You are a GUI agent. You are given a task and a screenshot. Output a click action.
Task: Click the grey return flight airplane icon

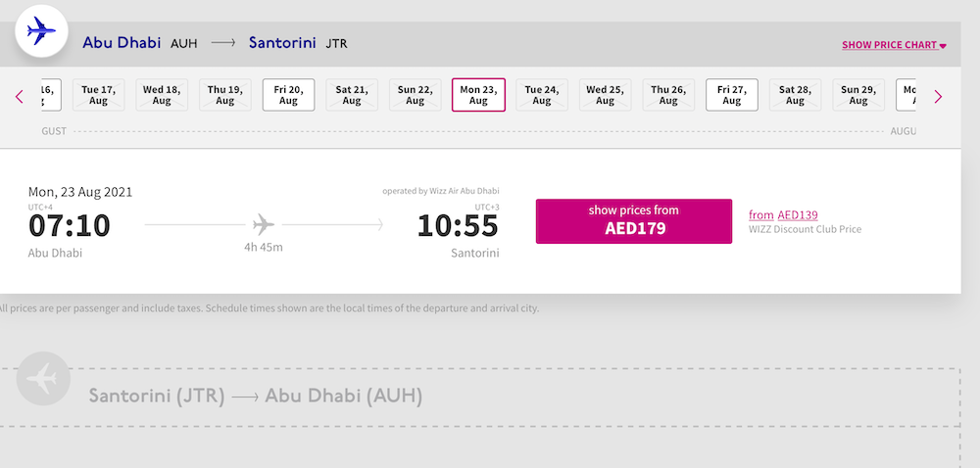[43, 378]
